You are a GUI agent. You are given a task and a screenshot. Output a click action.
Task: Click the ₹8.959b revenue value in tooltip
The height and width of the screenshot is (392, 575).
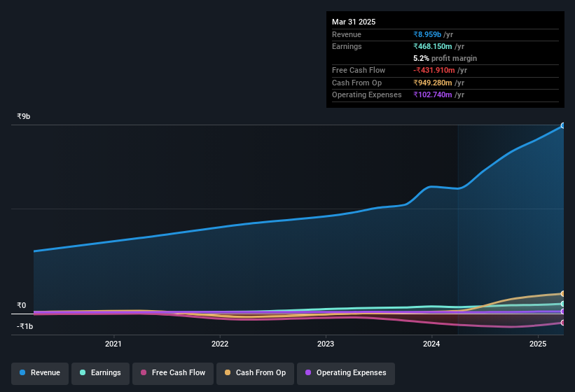[427, 34]
